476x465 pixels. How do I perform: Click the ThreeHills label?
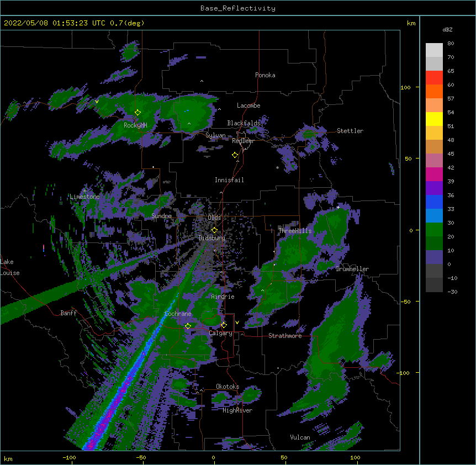tap(295, 231)
